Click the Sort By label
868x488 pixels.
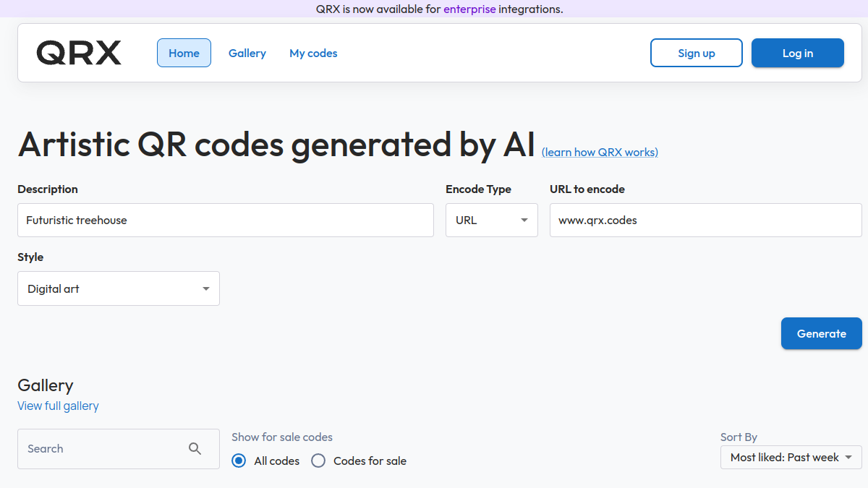click(739, 437)
